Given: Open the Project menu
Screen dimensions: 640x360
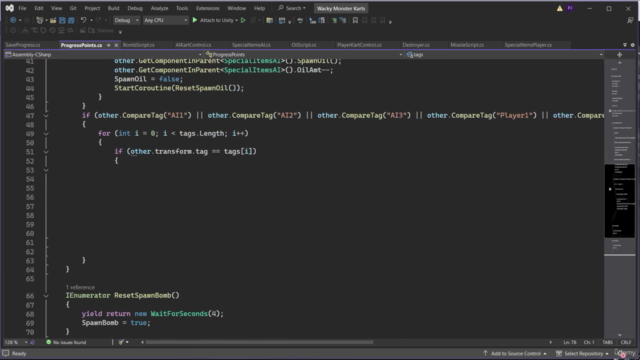Looking at the screenshot, I should [x=92, y=8].
